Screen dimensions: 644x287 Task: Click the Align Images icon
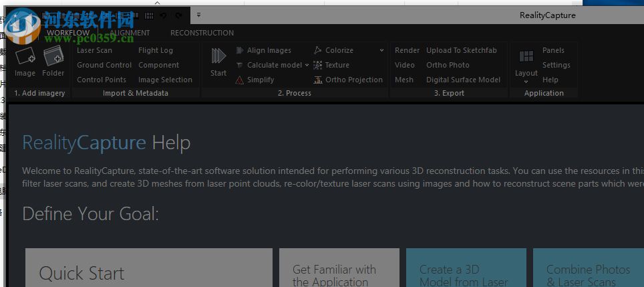click(x=239, y=50)
